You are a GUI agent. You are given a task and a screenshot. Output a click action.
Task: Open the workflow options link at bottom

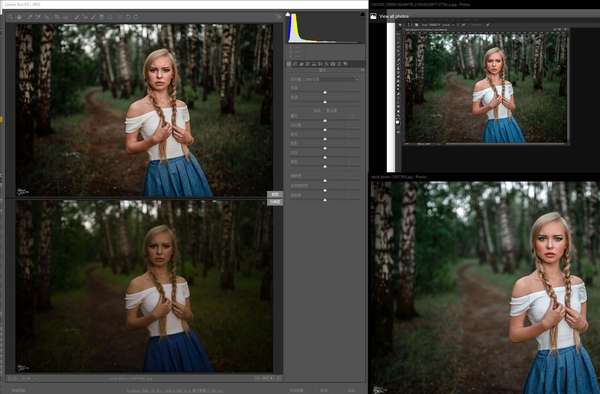(x=174, y=391)
